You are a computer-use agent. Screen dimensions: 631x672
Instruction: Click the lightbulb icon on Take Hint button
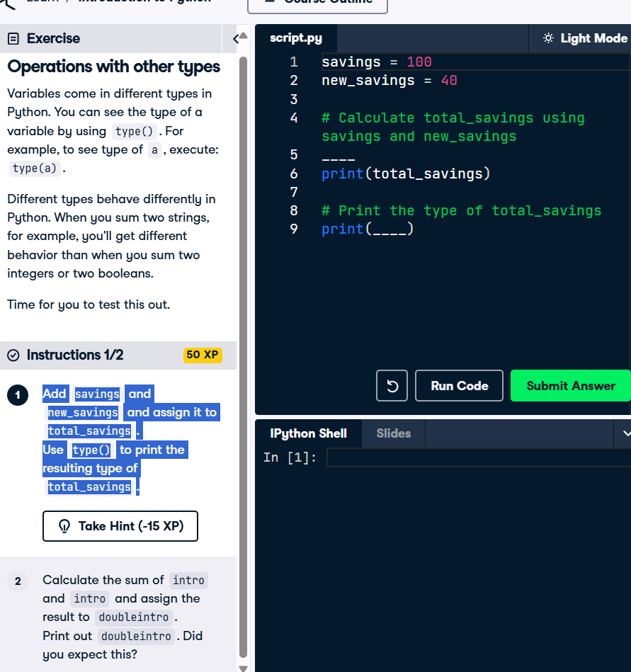64,526
